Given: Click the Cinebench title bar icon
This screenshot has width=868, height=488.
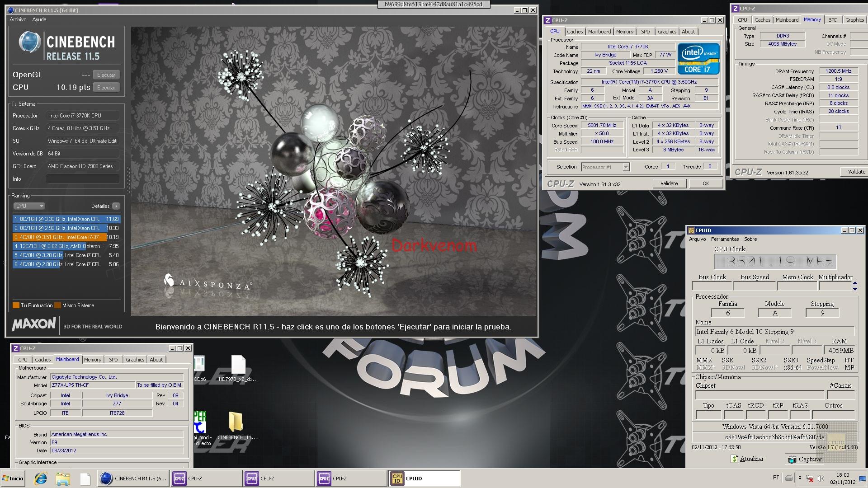Looking at the screenshot, I should click(x=11, y=10).
